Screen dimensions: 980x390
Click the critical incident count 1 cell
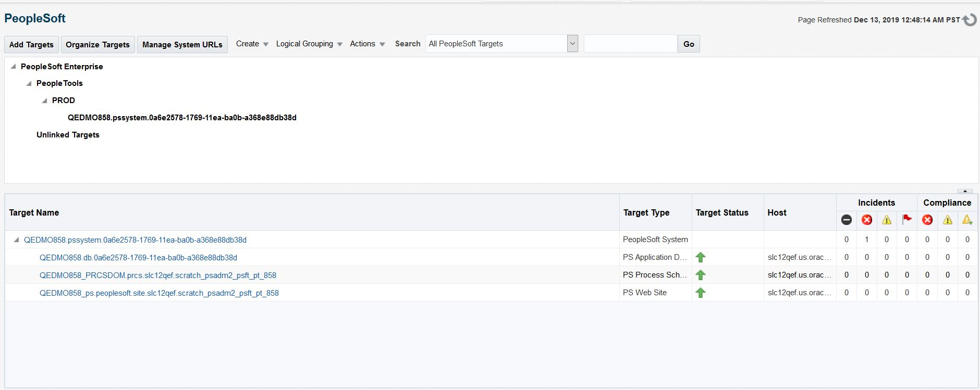[x=867, y=240]
